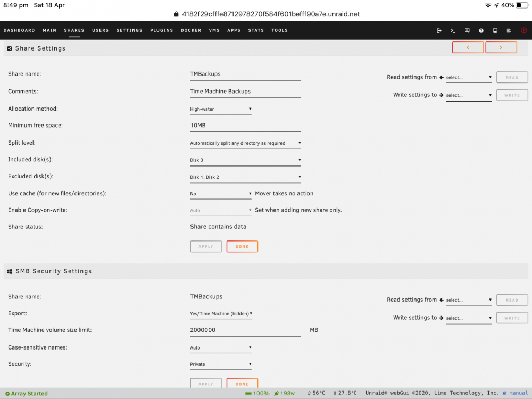Open the Security dropdown set to Private
This screenshot has width=532, height=399.
(221, 364)
